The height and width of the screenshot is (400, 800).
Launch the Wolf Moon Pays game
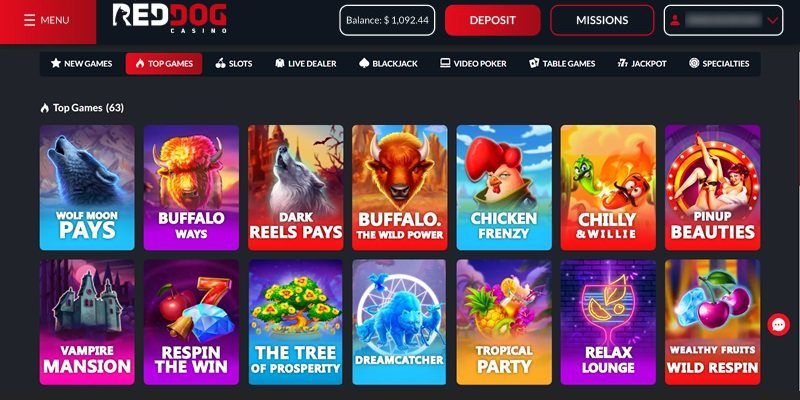87,188
